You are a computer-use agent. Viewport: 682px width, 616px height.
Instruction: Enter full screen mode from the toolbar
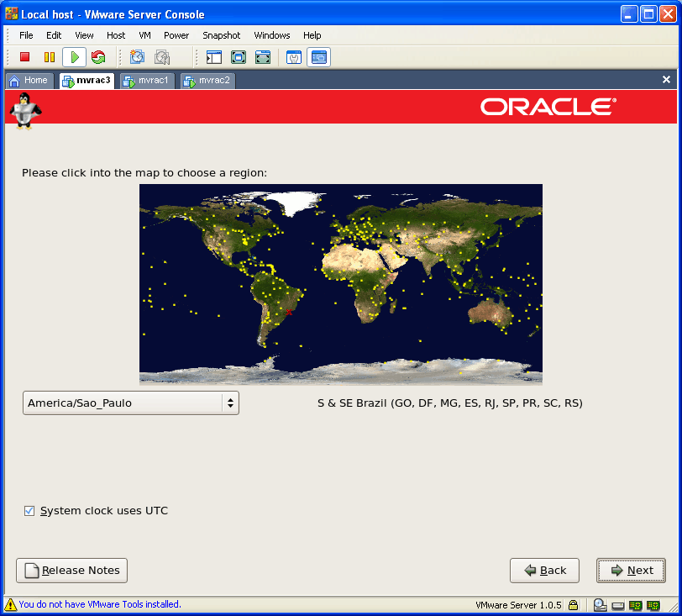click(x=239, y=57)
